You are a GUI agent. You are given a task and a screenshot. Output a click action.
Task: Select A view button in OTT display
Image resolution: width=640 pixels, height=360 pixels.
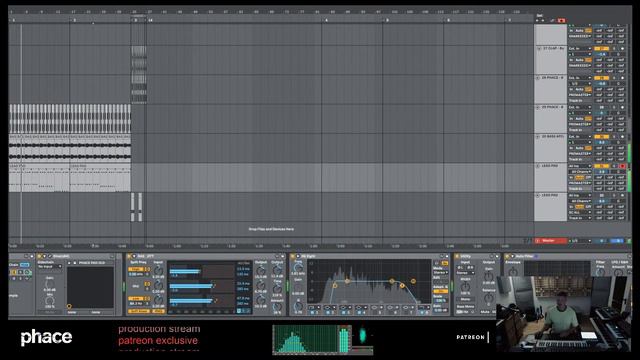(248, 311)
